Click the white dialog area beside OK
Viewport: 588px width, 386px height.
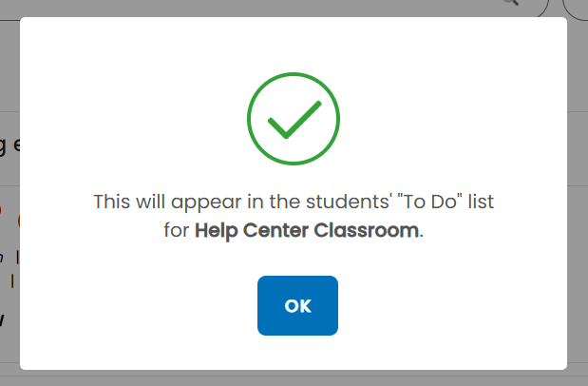point(450,305)
